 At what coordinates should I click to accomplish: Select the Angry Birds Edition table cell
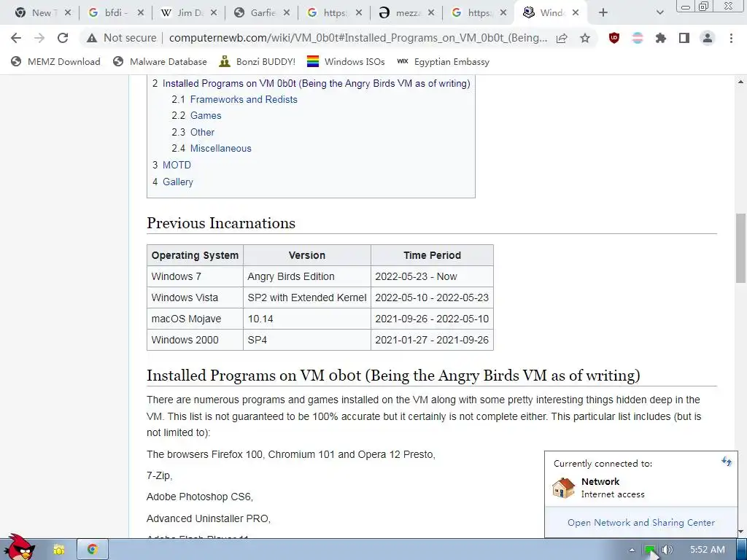[307, 276]
